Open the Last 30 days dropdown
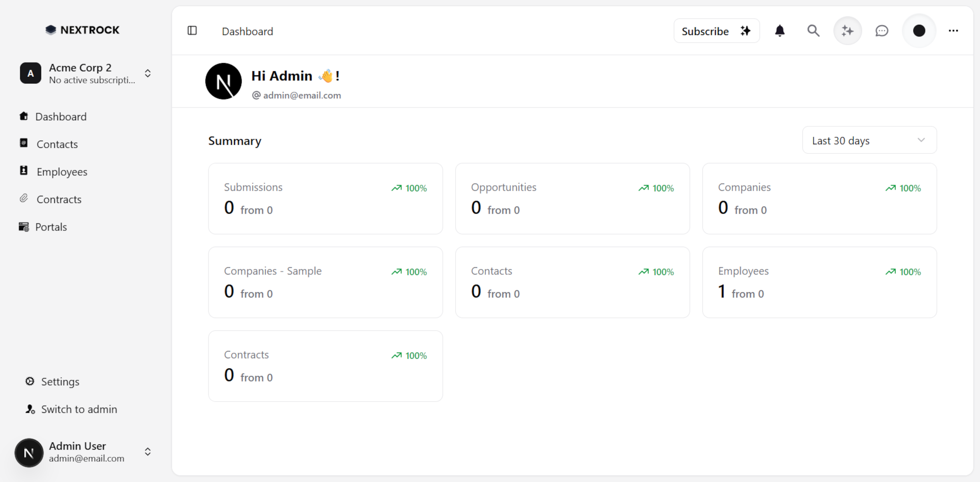The height and width of the screenshot is (482, 980). (869, 140)
